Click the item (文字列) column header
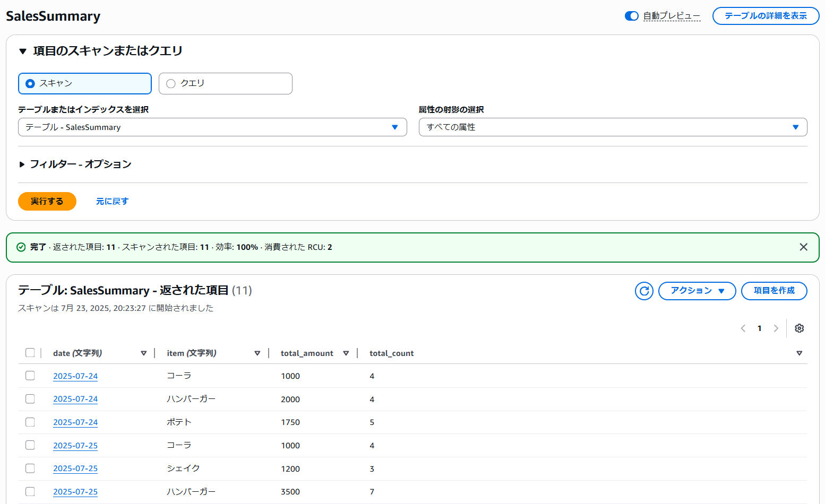The image size is (825, 504). pos(192,353)
